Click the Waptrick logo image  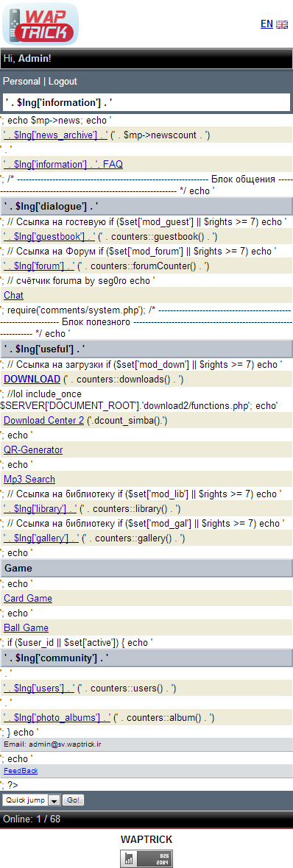coord(40,24)
